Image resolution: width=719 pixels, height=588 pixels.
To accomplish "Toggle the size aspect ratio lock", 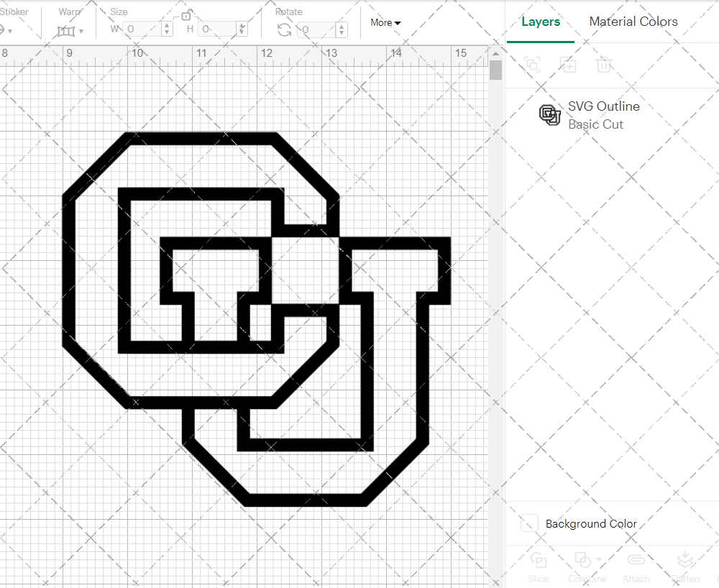I will [186, 16].
